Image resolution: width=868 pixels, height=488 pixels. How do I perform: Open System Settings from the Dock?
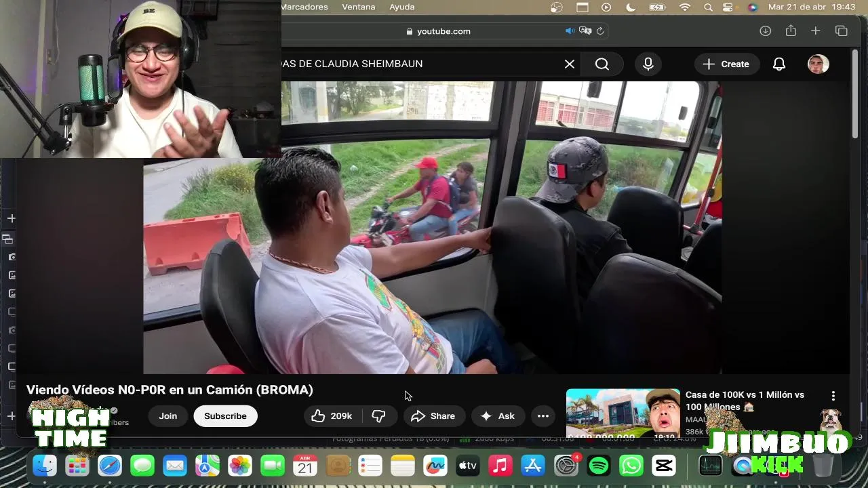566,466
